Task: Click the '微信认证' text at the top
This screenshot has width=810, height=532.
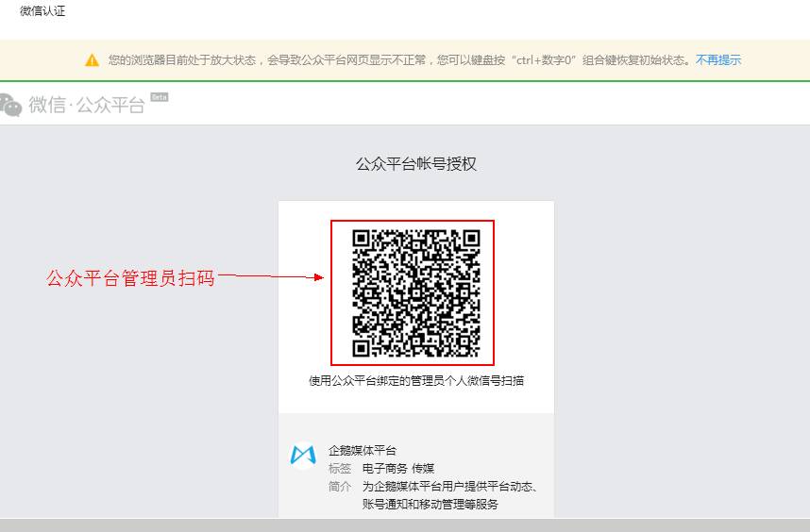Action: tap(42, 10)
